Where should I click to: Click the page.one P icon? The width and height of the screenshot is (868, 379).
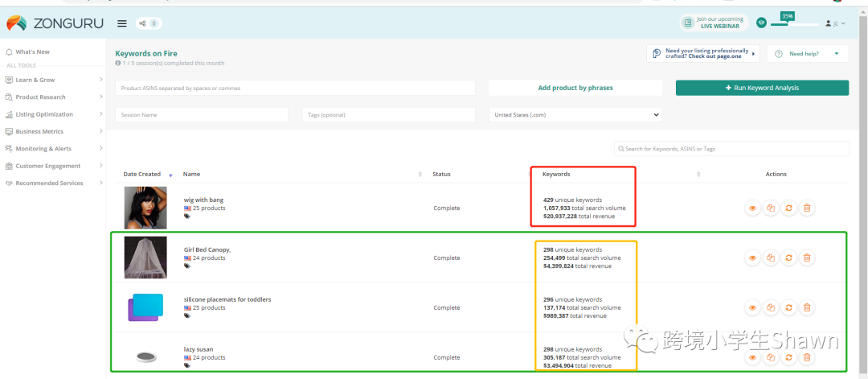[657, 54]
